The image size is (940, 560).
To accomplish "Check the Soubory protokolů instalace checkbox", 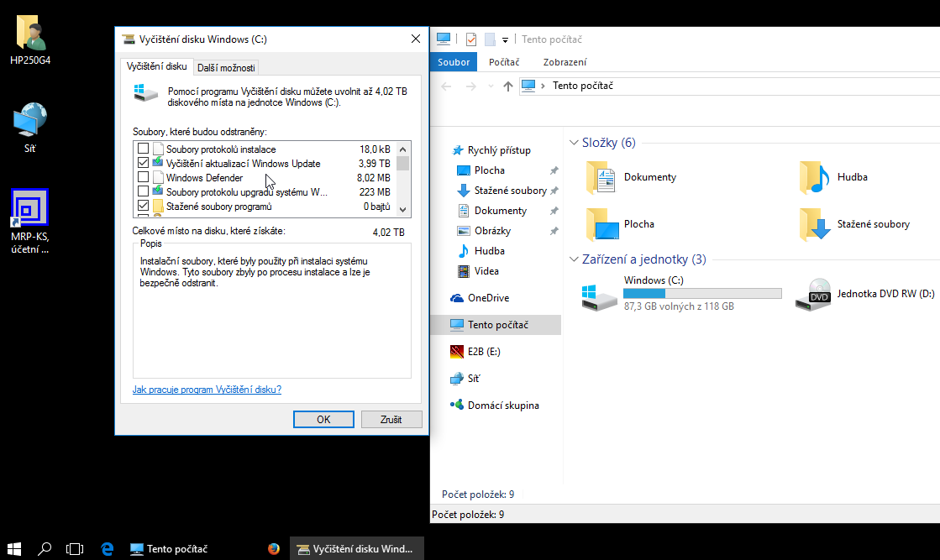I will pyautogui.click(x=144, y=149).
